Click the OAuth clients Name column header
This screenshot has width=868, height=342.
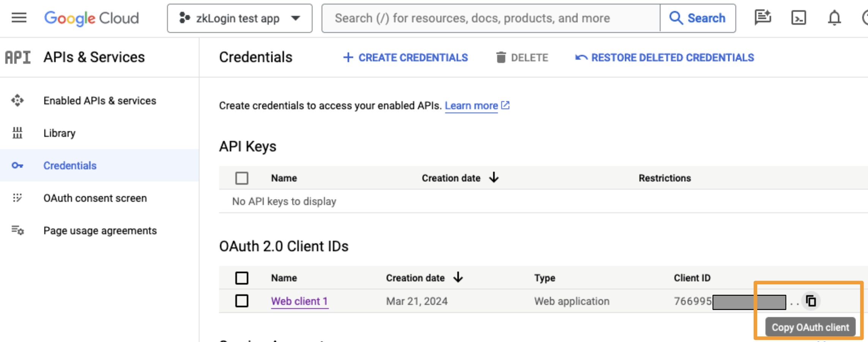pos(284,278)
